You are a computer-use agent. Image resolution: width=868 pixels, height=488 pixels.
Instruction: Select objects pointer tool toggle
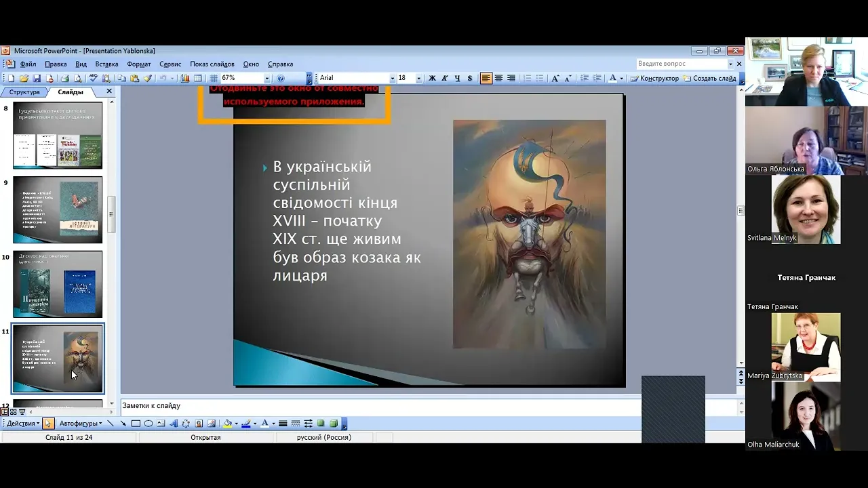click(x=47, y=424)
